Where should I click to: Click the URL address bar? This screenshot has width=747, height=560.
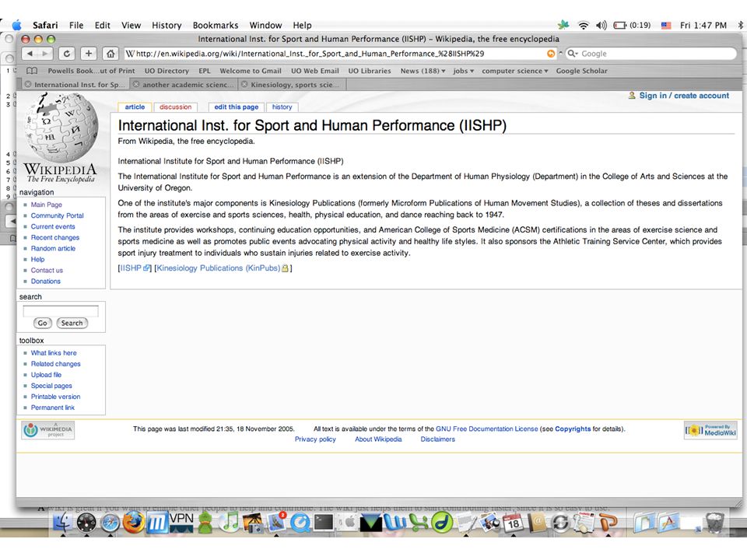pos(334,54)
